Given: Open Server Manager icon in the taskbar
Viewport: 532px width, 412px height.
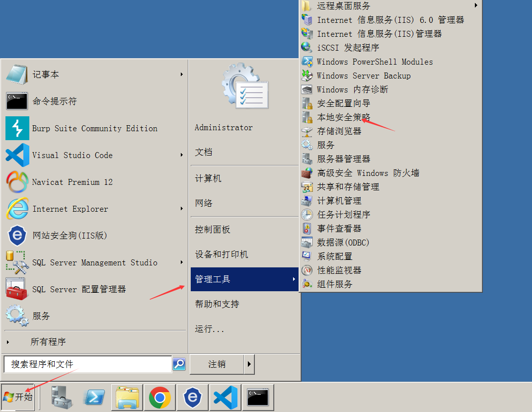Looking at the screenshot, I should click(x=61, y=397).
